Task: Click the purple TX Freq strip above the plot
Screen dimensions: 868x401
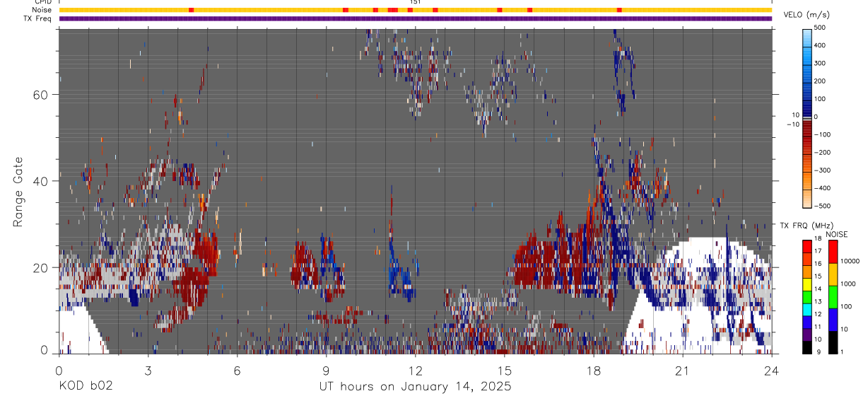Action: [x=415, y=19]
